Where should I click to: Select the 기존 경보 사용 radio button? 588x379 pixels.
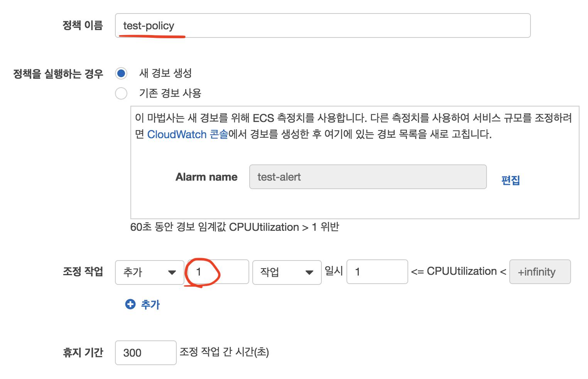[121, 93]
